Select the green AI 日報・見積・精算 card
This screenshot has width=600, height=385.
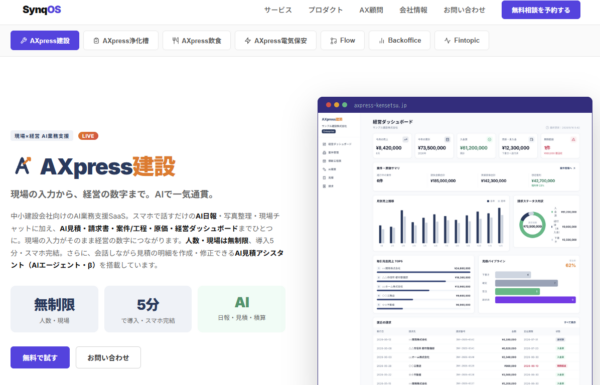241,309
